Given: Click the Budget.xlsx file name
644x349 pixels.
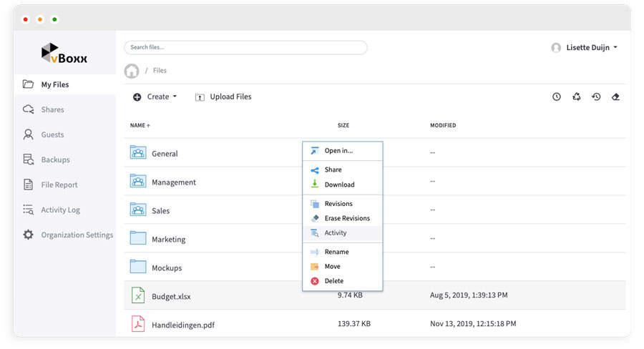Looking at the screenshot, I should point(171,297).
